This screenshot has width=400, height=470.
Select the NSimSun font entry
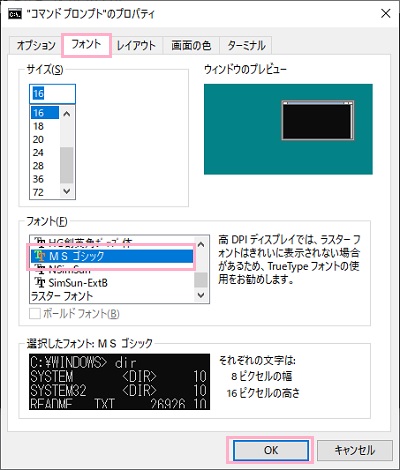(x=112, y=269)
